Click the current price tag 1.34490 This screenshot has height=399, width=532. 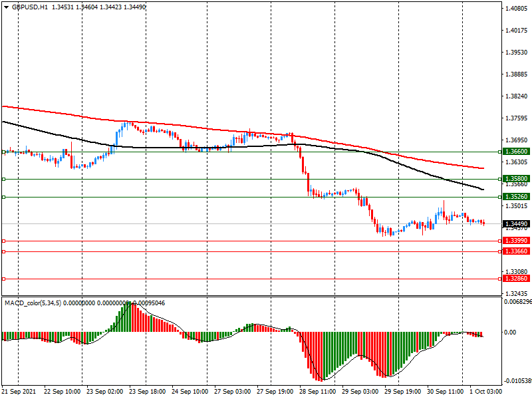tap(517, 224)
